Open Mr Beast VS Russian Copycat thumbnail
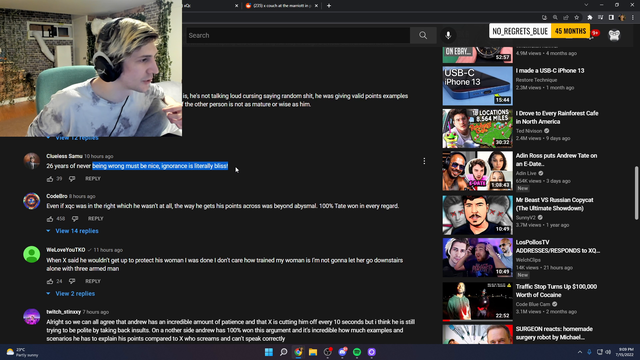 pos(478,215)
